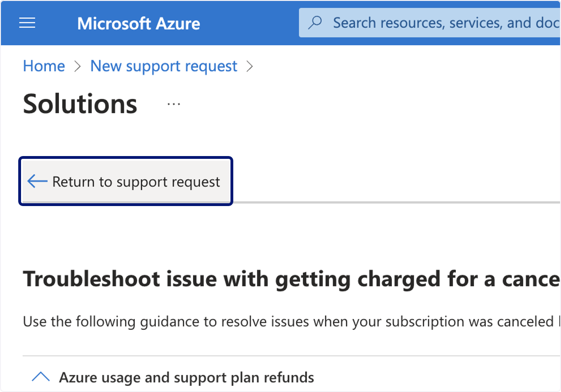Click the Microsoft Azure logo text
Viewport: 561px width, 392px height.
[x=138, y=23]
